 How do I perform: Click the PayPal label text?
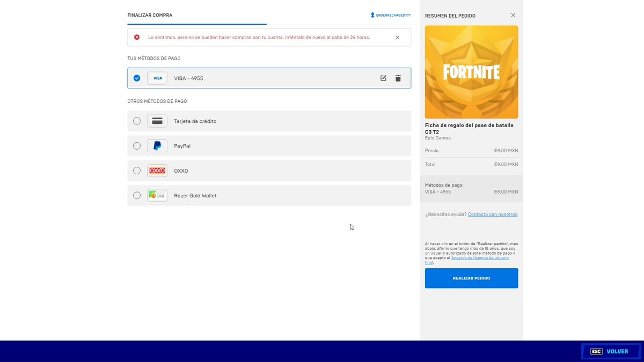click(x=182, y=146)
